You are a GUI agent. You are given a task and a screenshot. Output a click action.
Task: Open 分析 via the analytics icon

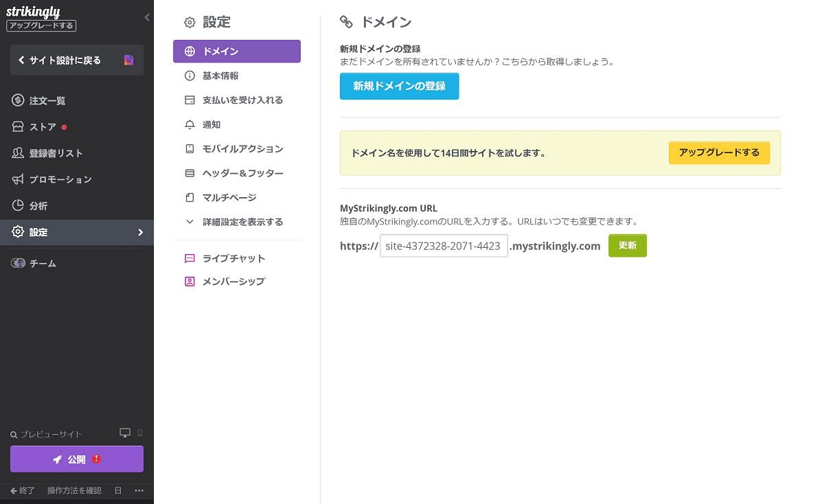(x=38, y=205)
